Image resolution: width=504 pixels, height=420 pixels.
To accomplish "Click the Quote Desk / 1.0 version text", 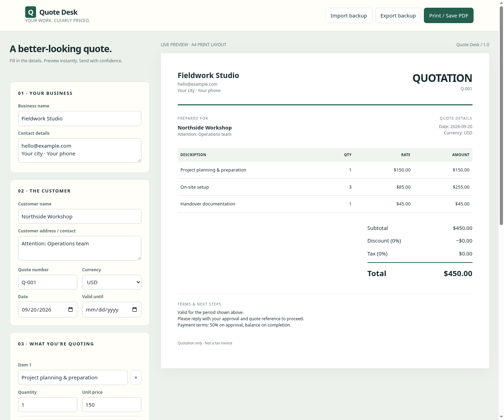I will pyautogui.click(x=472, y=45).
